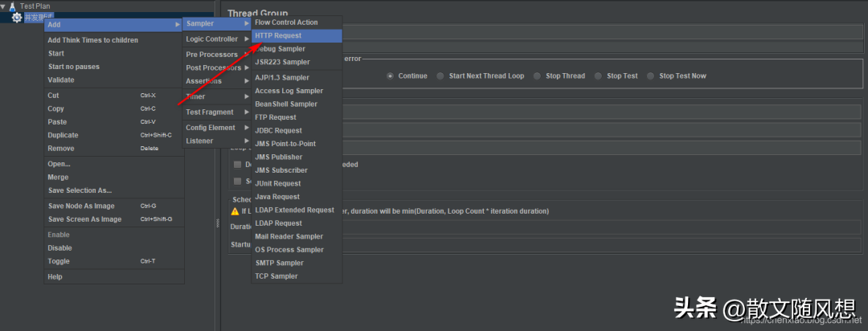Viewport: 868px width, 331px height.
Task: Expand the Pre Processors submenu
Action: tap(217, 55)
